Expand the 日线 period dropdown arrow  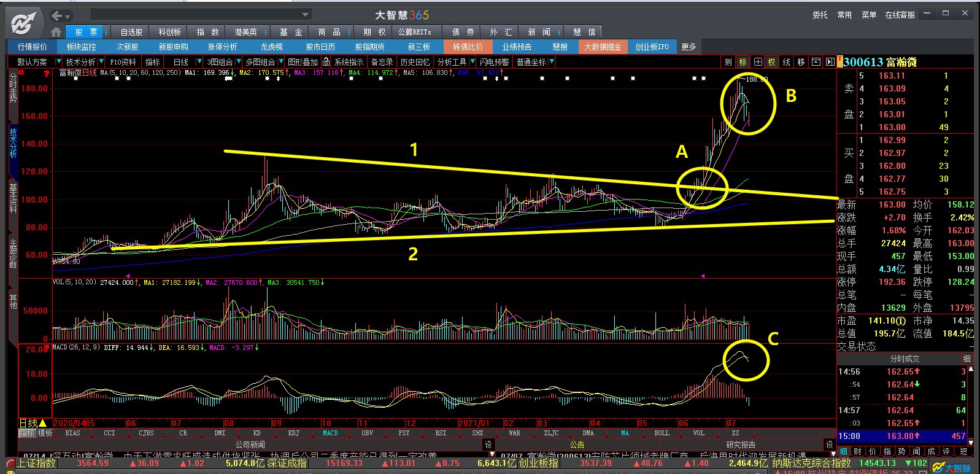tap(199, 62)
